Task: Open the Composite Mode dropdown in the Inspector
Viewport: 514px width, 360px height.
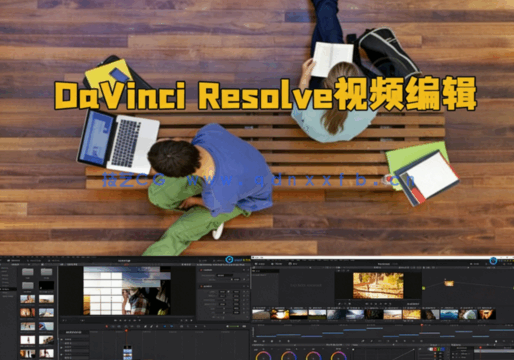Action: (225, 275)
